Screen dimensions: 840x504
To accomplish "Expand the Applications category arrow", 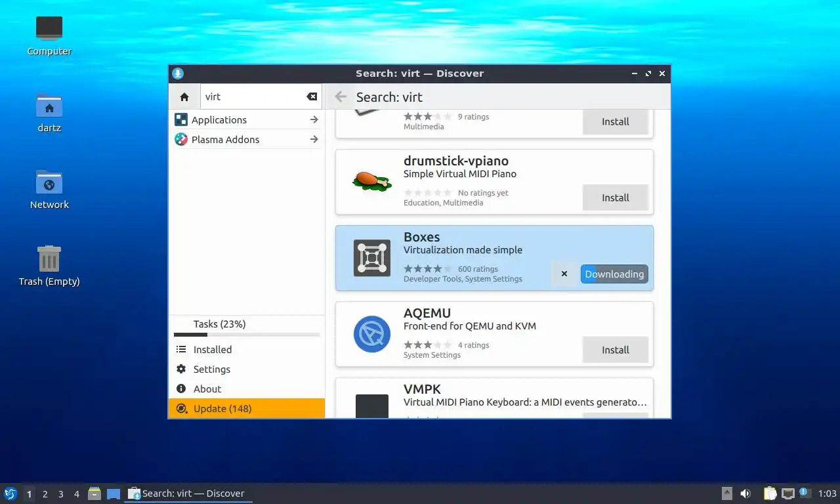I will coord(314,119).
